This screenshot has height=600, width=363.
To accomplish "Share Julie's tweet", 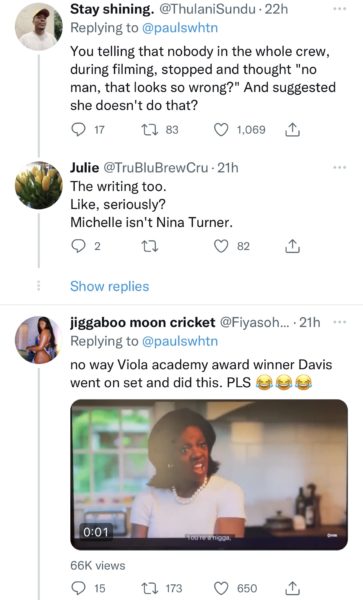I will (292, 246).
